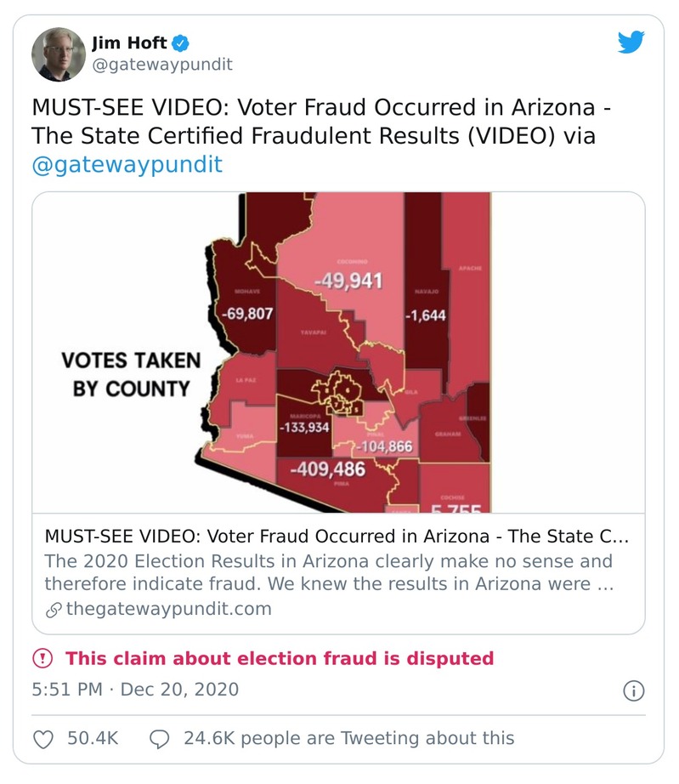
Task: Open the Jim Hoft display name
Action: 129,43
